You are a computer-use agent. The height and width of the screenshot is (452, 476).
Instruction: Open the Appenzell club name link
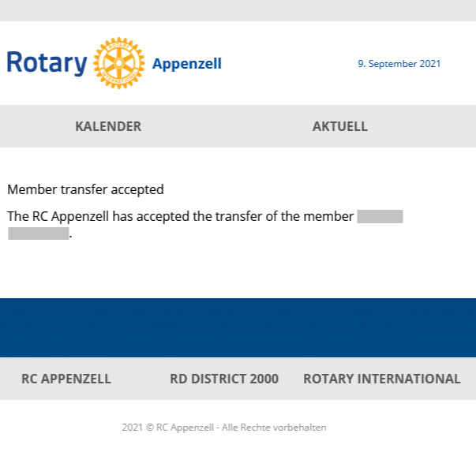[x=186, y=64]
